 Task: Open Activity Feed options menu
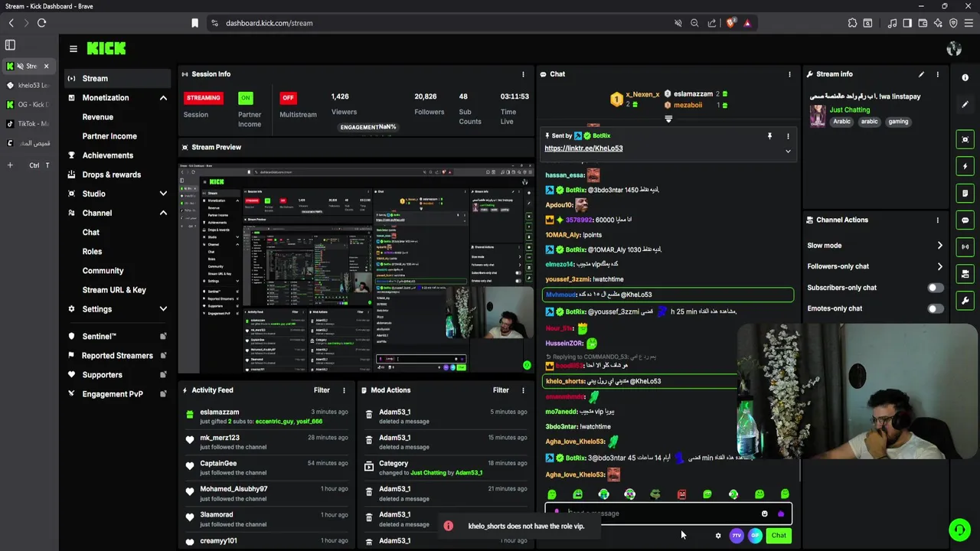[344, 390]
